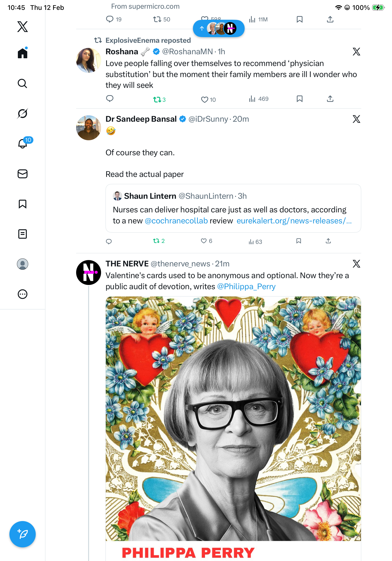Open Grok menu on Roshana's post
392x561 pixels.
(x=356, y=51)
